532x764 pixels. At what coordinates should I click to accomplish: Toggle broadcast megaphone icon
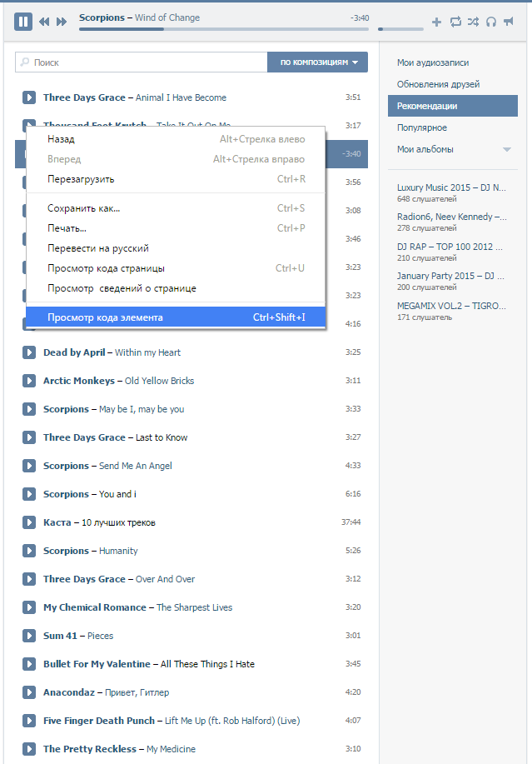[509, 22]
